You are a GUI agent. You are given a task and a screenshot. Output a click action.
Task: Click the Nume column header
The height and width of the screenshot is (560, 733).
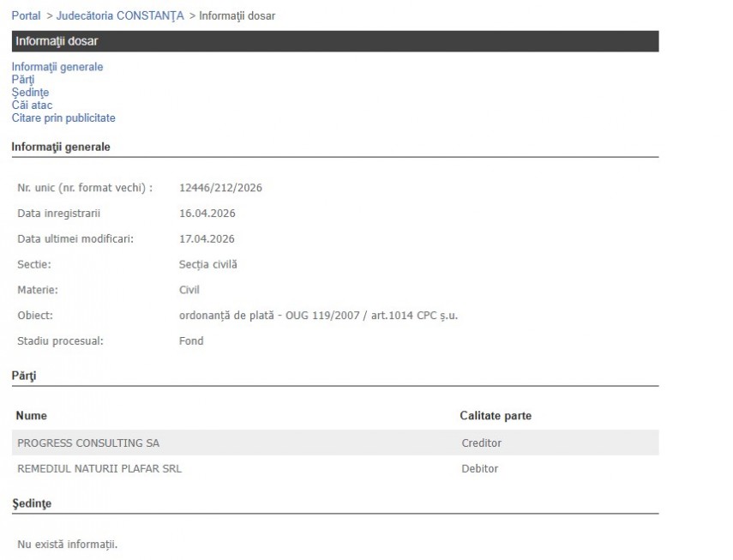(32, 416)
